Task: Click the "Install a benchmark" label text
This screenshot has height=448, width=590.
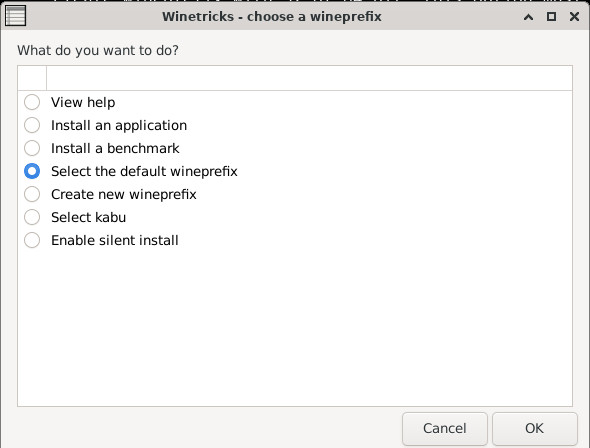Action: tap(115, 148)
